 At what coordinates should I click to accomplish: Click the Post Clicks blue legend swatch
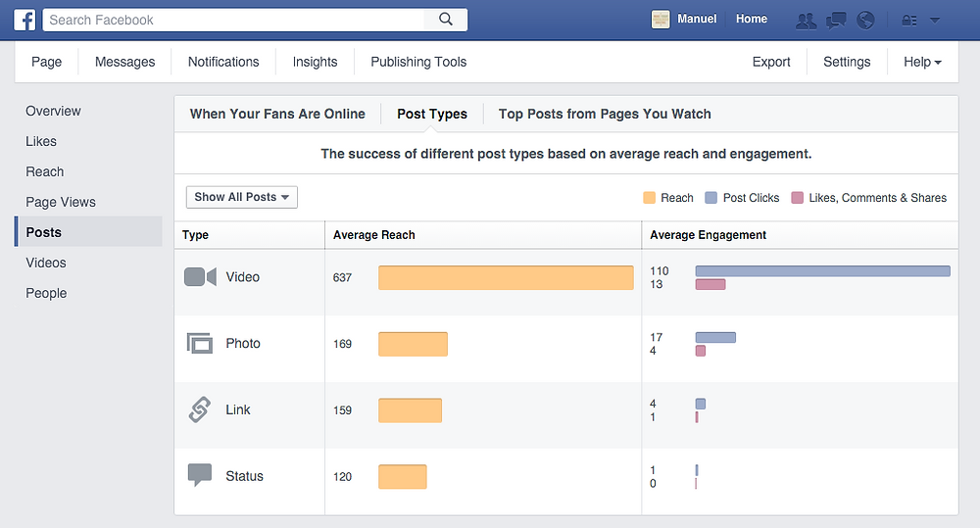710,198
